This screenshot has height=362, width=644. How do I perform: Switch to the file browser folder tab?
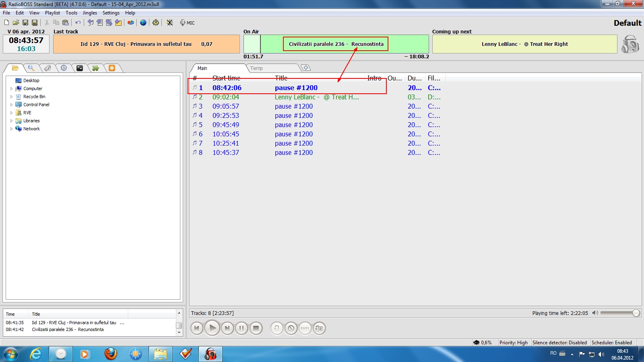tap(15, 68)
